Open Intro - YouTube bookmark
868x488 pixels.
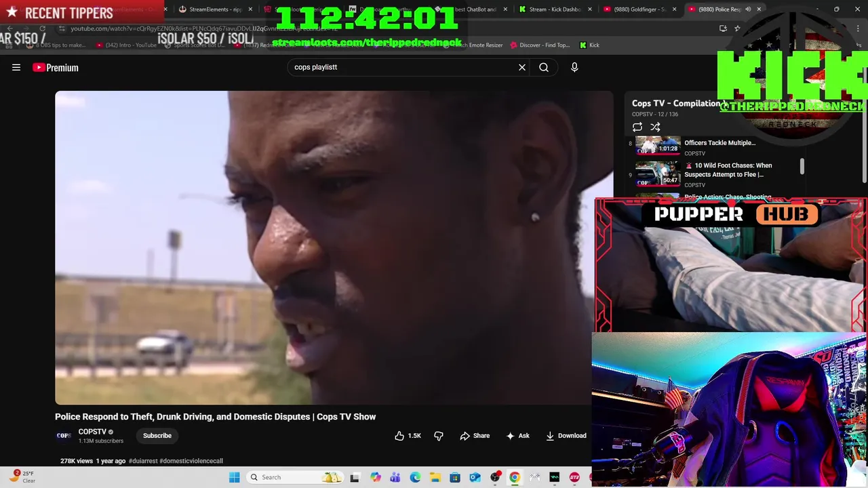point(126,45)
